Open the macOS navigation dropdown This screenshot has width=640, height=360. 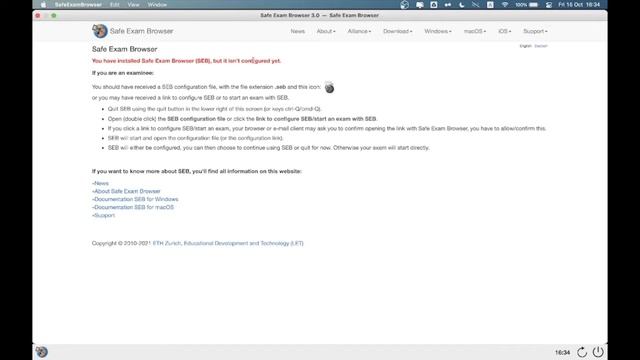(475, 31)
